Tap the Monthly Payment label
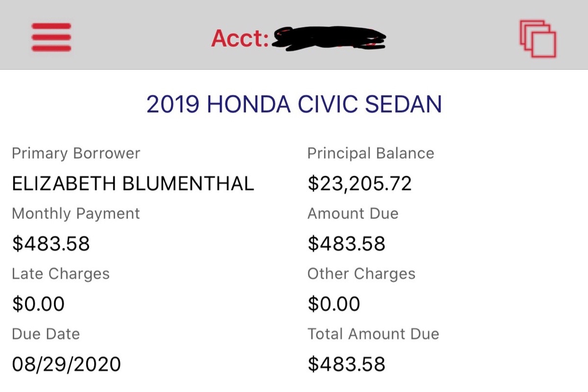 (76, 214)
